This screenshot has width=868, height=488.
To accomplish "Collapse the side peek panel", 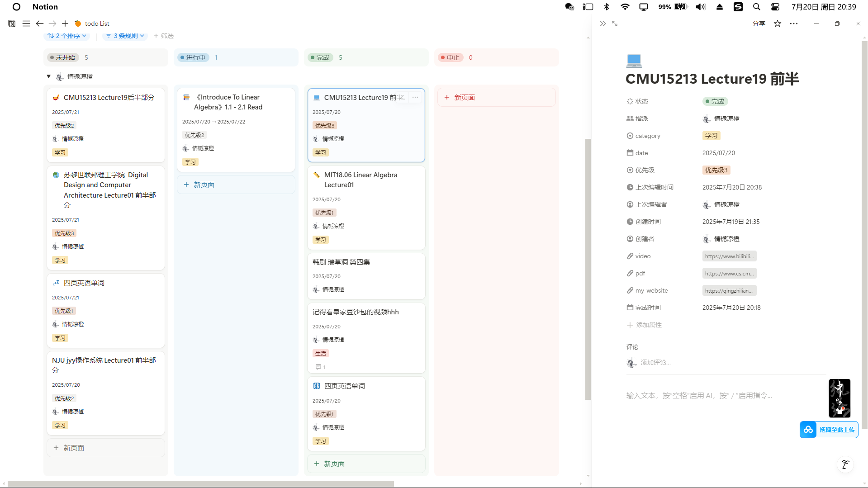I will [x=602, y=24].
